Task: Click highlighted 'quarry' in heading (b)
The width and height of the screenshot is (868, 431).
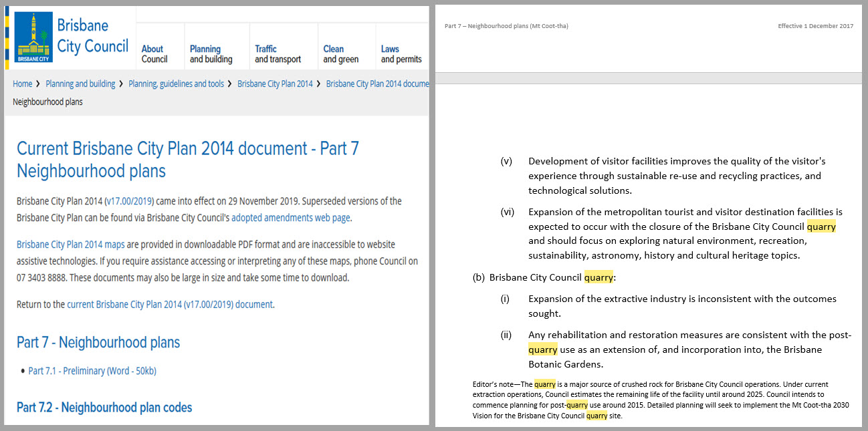Action: [x=599, y=277]
